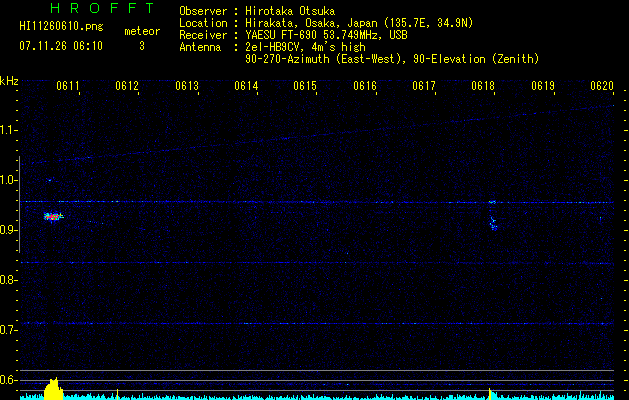Click the 0.6 kHz axis label
Viewport: 629px width, 400px height.
click(8, 380)
